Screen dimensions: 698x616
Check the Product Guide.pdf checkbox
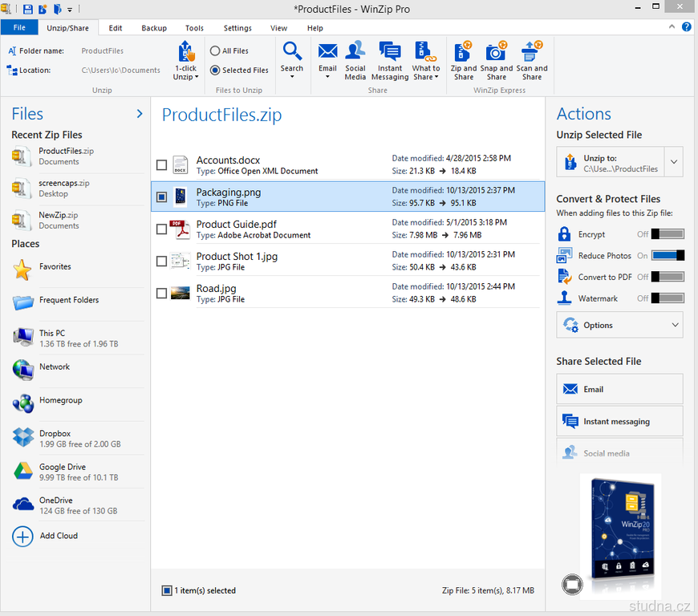tap(161, 229)
